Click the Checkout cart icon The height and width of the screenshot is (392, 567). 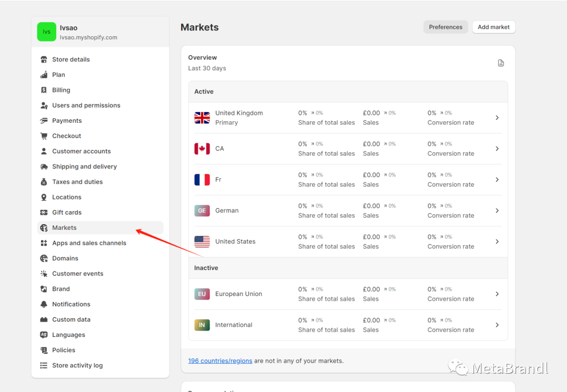[x=44, y=136]
